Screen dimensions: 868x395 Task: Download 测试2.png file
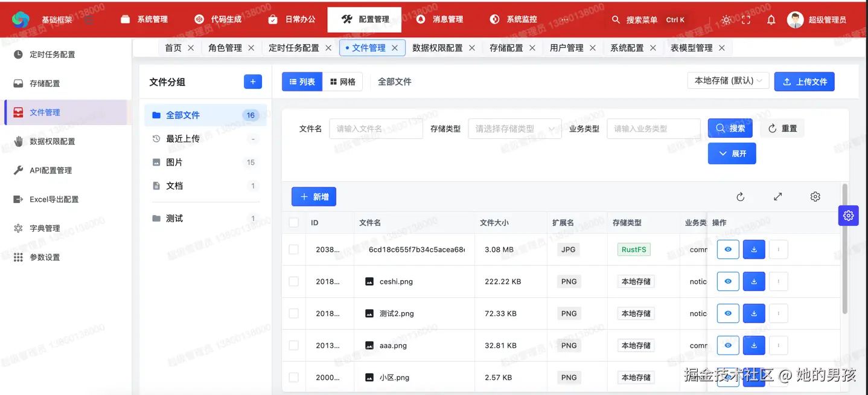[754, 313]
